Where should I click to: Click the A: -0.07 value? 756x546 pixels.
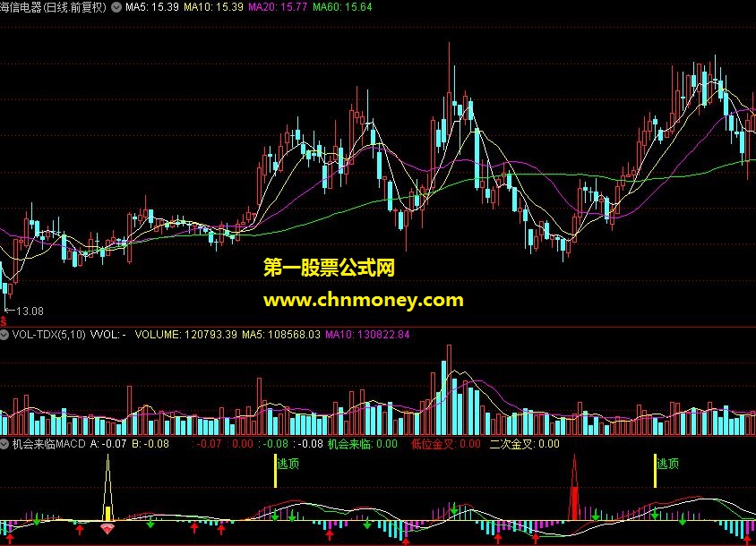(108, 444)
